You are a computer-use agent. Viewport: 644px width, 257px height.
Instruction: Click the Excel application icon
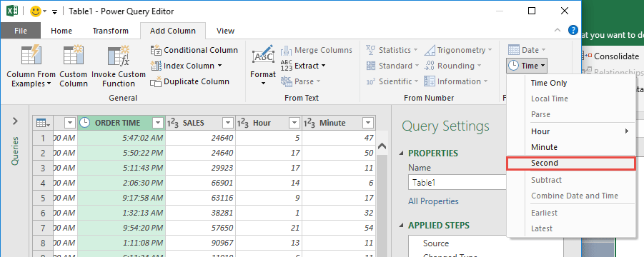coord(12,11)
